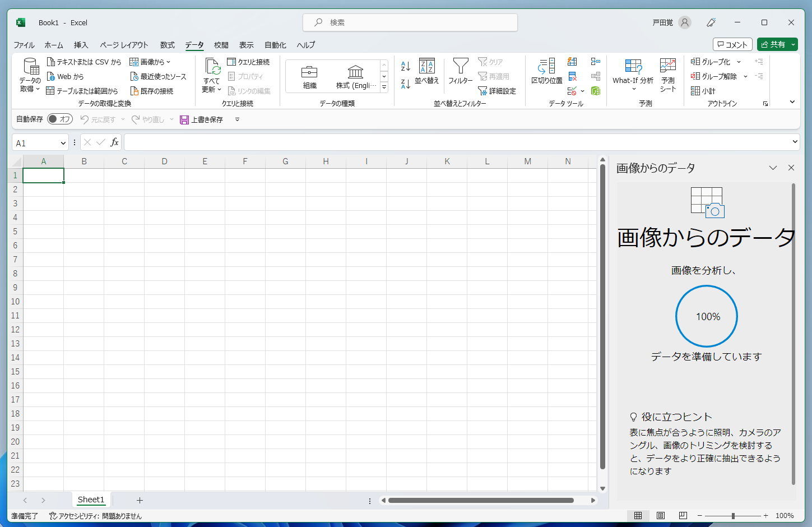Switch to 改ページプレビュー view in status bar
The image size is (812, 527).
683,516
